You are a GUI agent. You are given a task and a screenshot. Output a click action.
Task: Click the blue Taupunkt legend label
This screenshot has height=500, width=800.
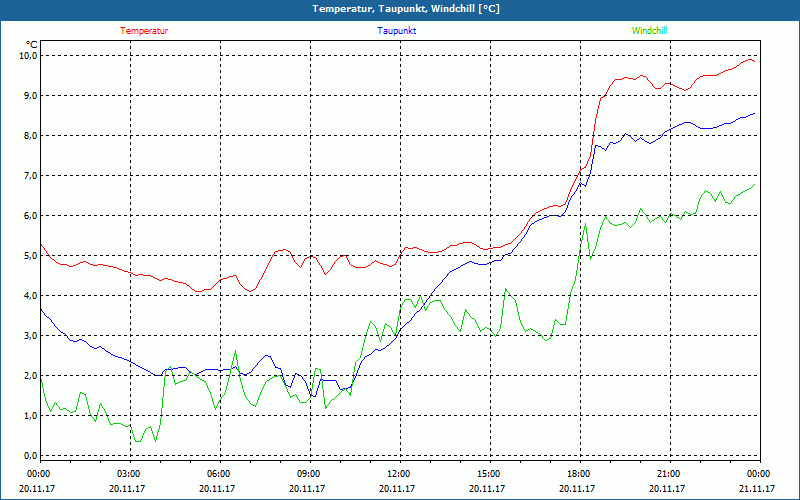pos(396,31)
